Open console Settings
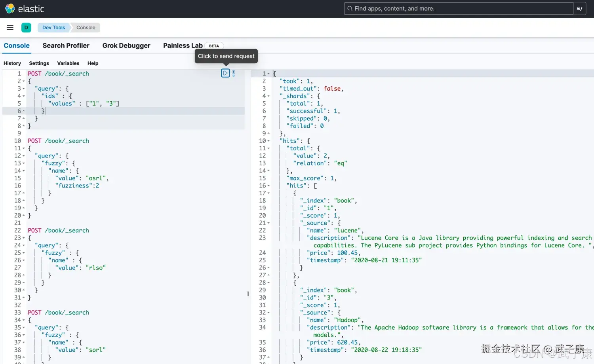The width and height of the screenshot is (594, 364). point(39,63)
